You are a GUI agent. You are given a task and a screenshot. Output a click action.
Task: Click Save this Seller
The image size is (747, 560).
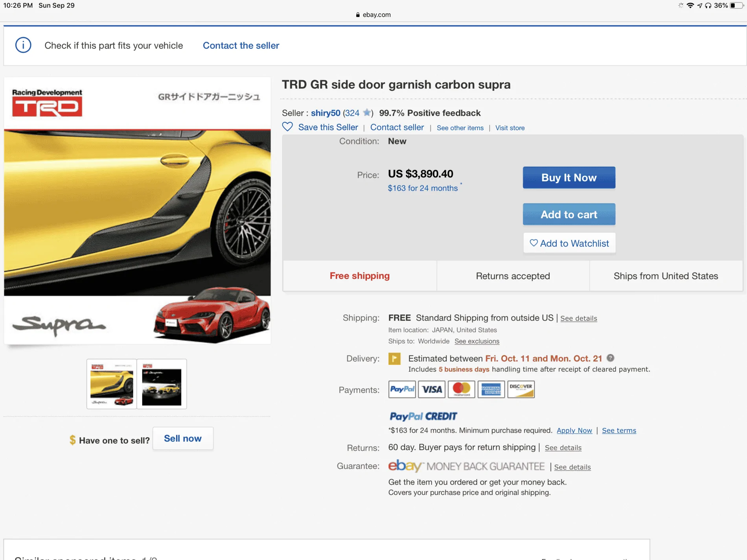(x=328, y=127)
